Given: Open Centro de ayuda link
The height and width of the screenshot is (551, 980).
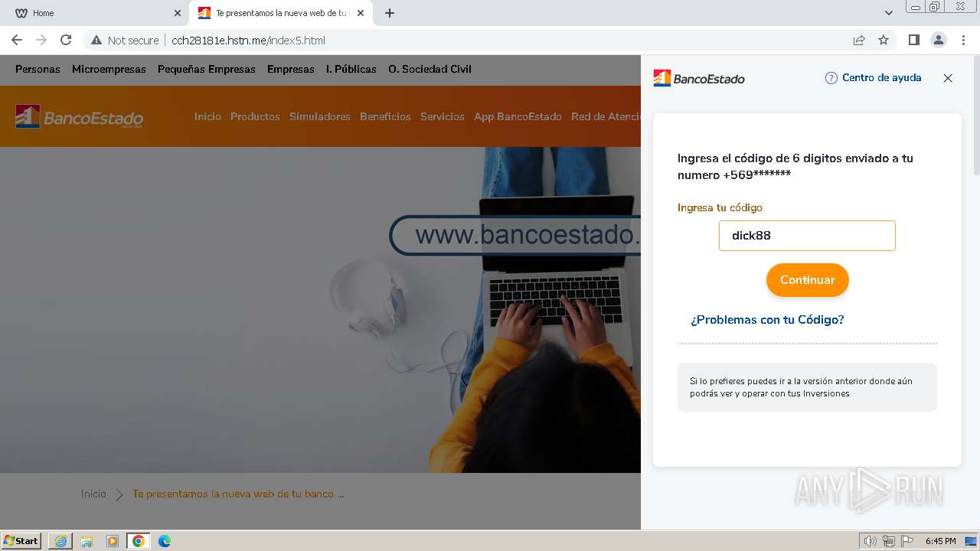Looking at the screenshot, I should (882, 78).
